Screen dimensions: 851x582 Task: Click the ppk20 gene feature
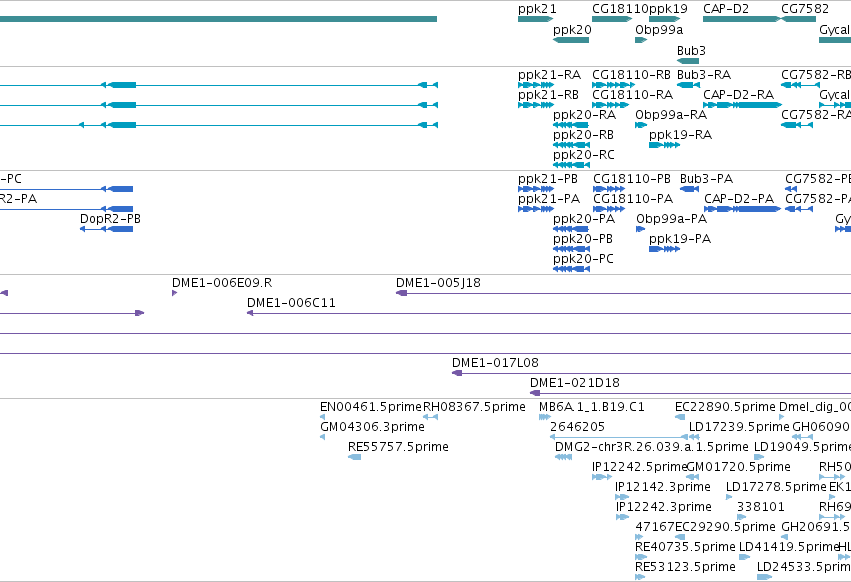571,40
